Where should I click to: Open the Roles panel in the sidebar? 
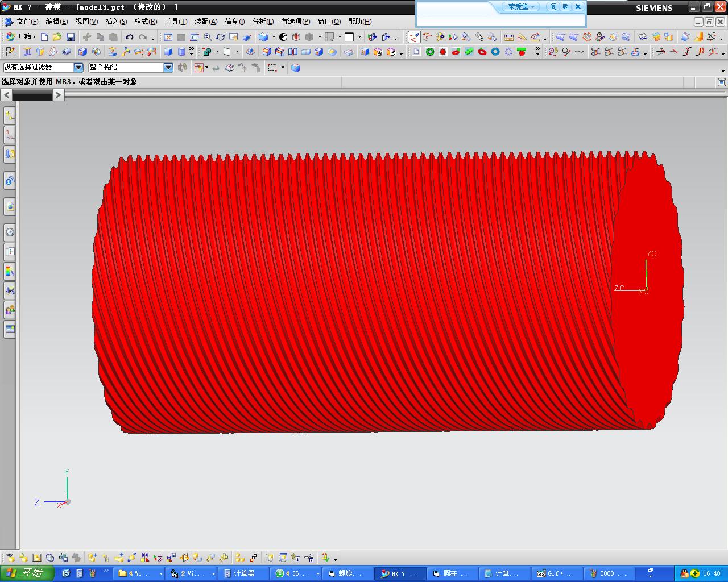click(x=10, y=310)
